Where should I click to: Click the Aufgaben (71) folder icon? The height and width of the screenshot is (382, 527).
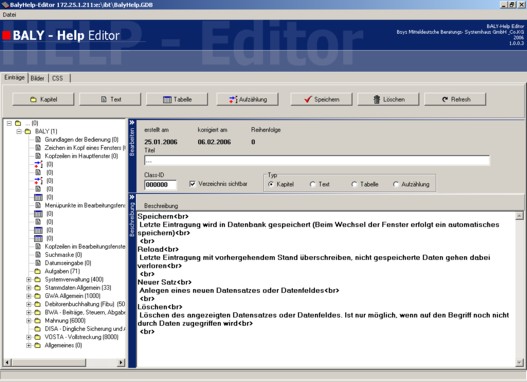[38, 271]
